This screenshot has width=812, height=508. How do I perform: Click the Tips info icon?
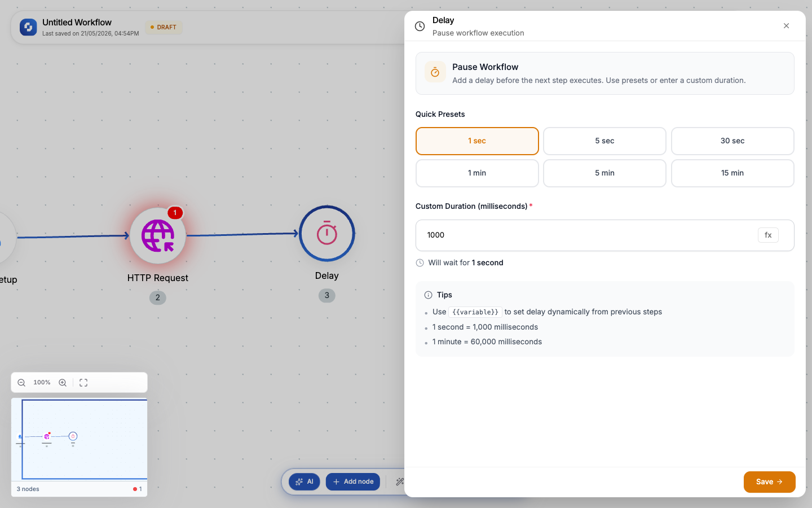coord(428,295)
